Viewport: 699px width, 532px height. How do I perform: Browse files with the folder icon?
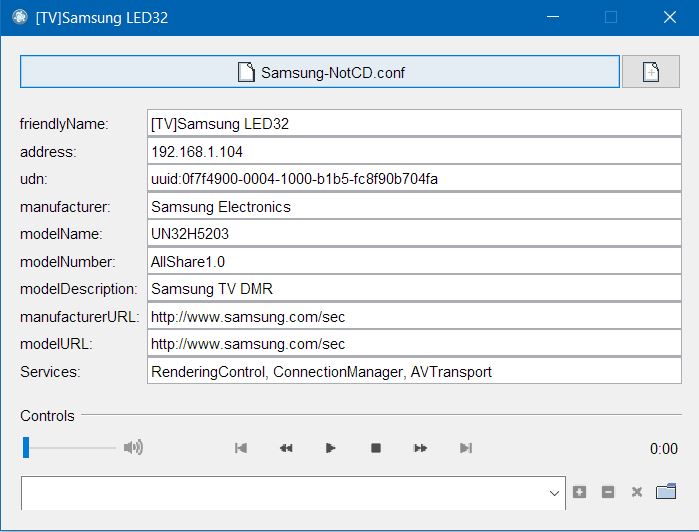click(x=666, y=491)
